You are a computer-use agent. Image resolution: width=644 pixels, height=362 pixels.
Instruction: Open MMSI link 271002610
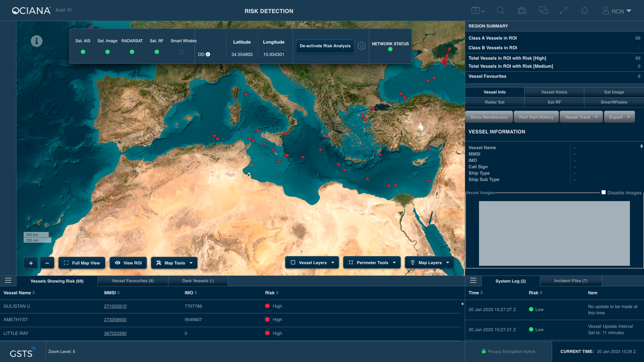pos(115,306)
